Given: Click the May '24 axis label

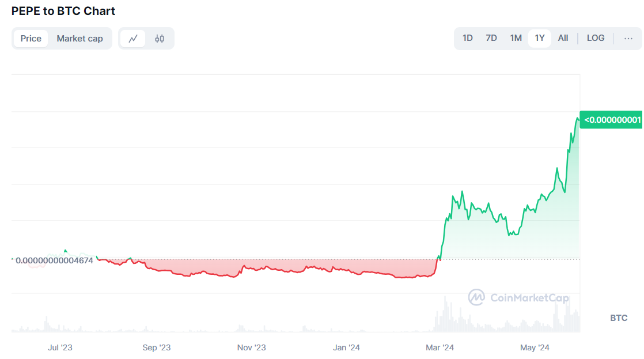Looking at the screenshot, I should [x=535, y=347].
